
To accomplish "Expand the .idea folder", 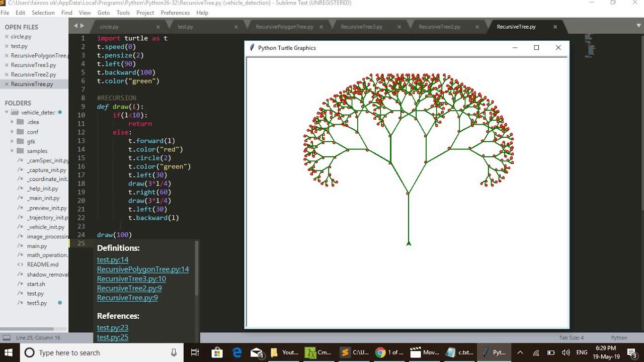I will click(x=13, y=122).
